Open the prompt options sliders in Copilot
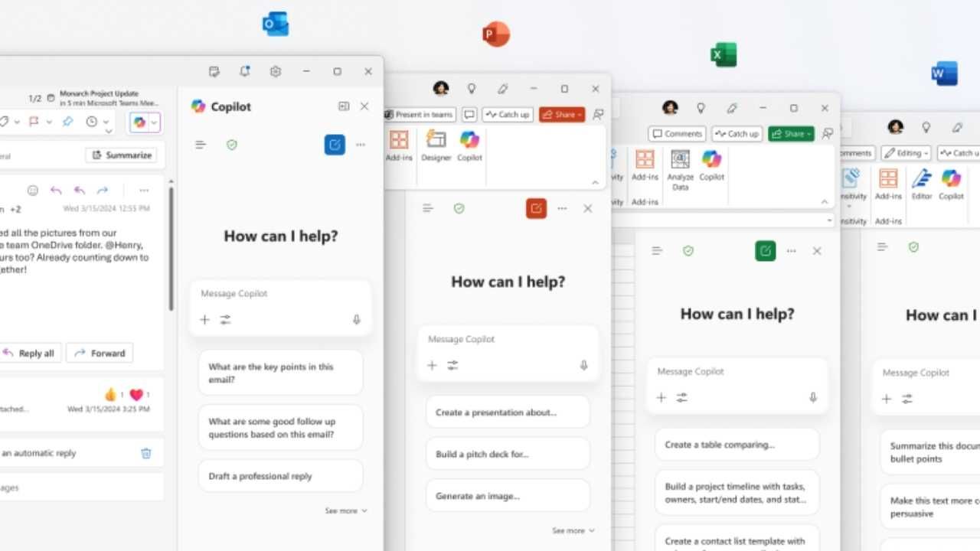 coord(225,320)
